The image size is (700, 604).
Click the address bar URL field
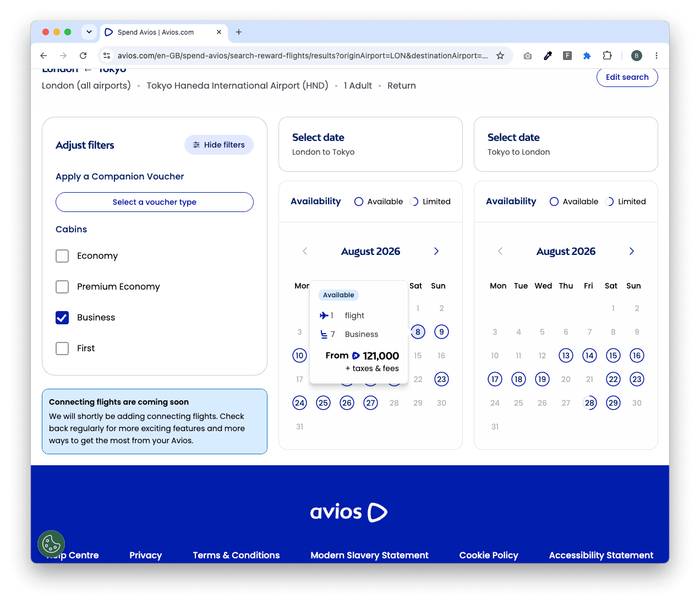303,56
